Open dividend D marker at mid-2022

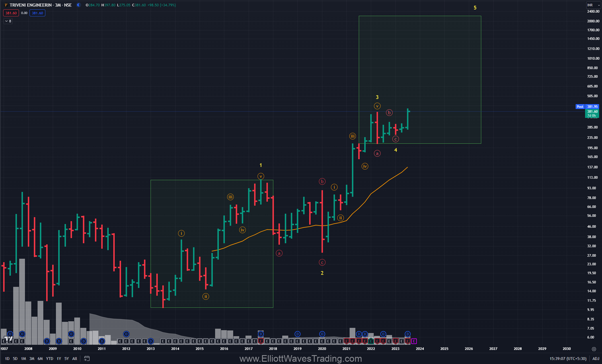point(383,334)
